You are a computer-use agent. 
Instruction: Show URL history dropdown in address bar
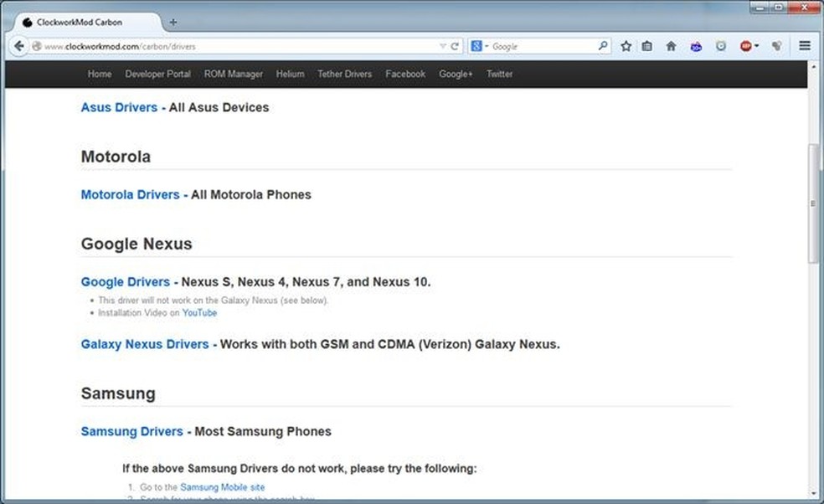tap(443, 47)
